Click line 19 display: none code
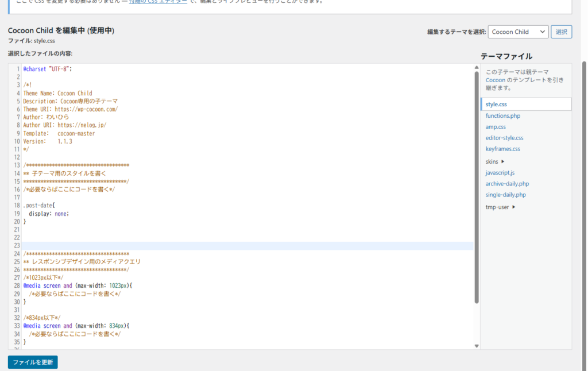588x371 pixels. [49, 214]
